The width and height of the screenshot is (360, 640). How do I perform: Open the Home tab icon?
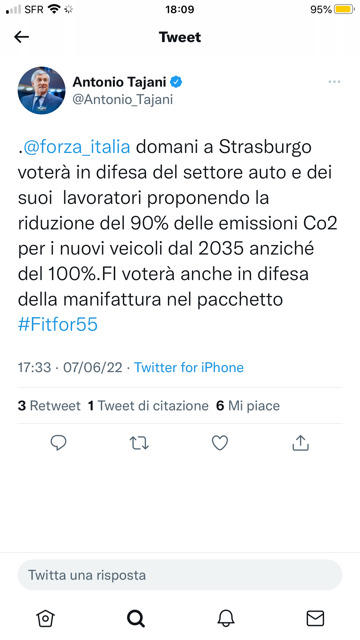(x=45, y=618)
